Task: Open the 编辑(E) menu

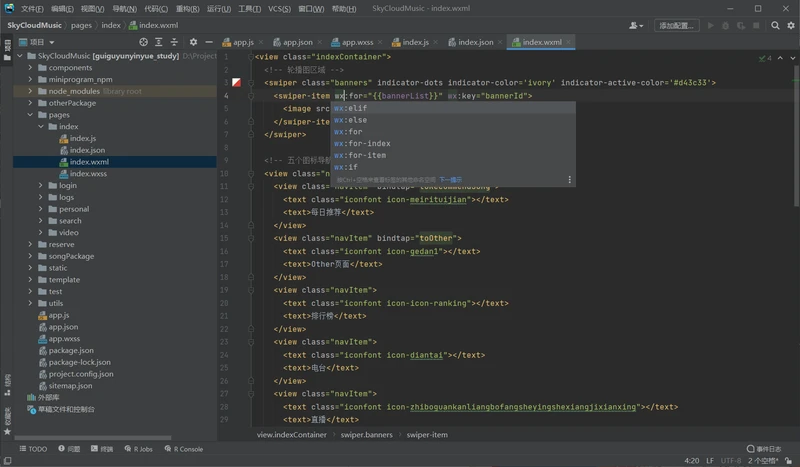Action: 62,9
